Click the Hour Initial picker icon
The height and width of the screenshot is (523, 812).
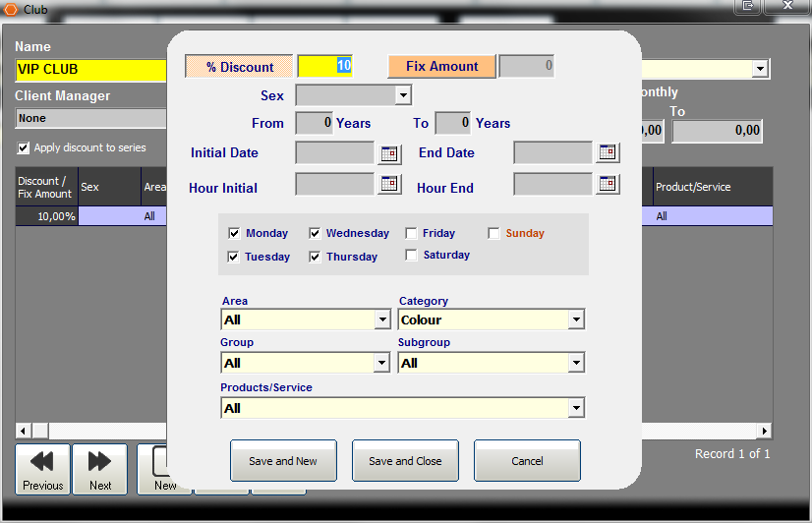[x=390, y=184]
